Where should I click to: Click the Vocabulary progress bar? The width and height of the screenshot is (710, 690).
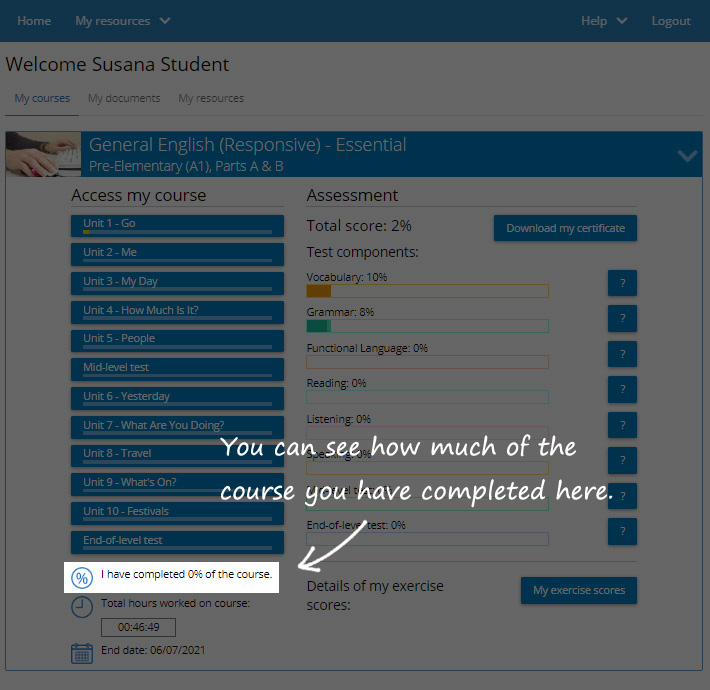[427, 291]
